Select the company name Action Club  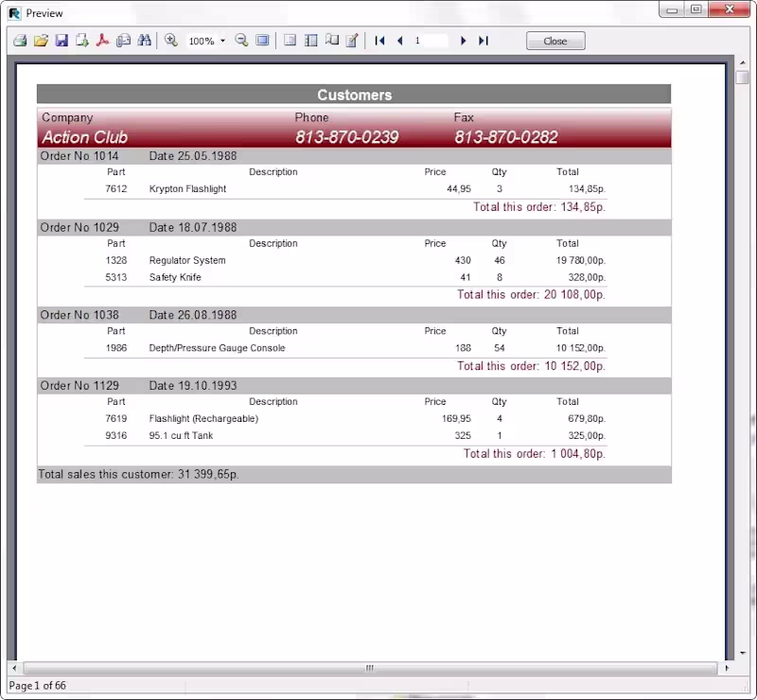(x=85, y=137)
